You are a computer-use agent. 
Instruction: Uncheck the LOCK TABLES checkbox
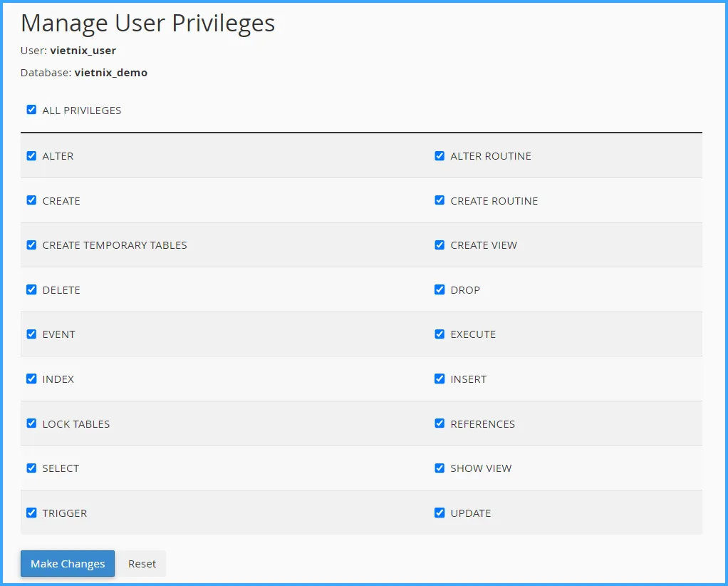click(x=31, y=423)
